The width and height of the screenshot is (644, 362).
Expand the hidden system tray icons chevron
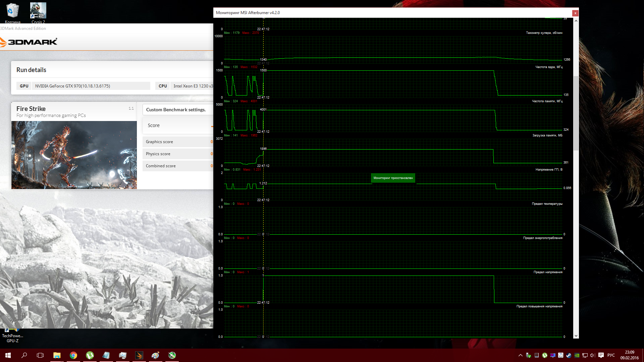coord(520,355)
